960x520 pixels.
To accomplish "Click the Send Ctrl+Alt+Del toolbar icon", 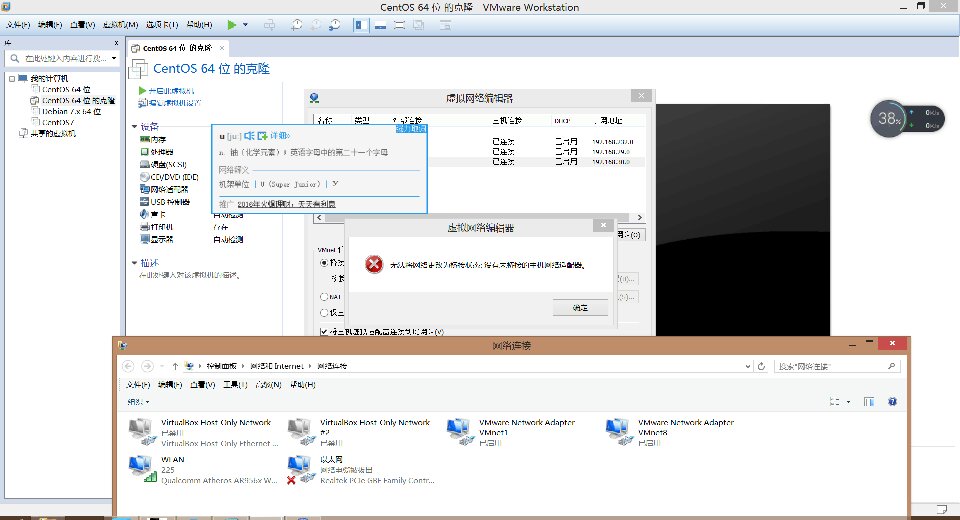I will pos(269,25).
